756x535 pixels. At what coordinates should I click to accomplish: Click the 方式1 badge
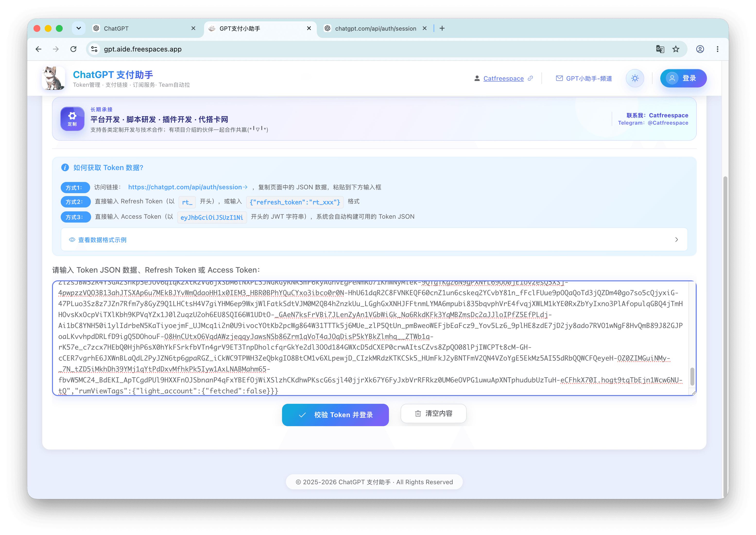[x=75, y=188]
